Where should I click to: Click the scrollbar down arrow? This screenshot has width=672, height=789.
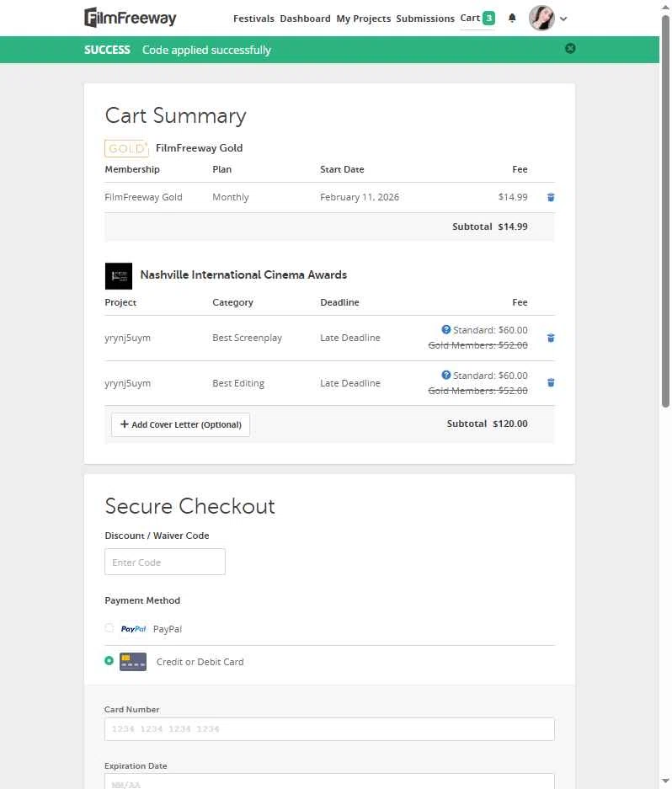[x=665, y=781]
